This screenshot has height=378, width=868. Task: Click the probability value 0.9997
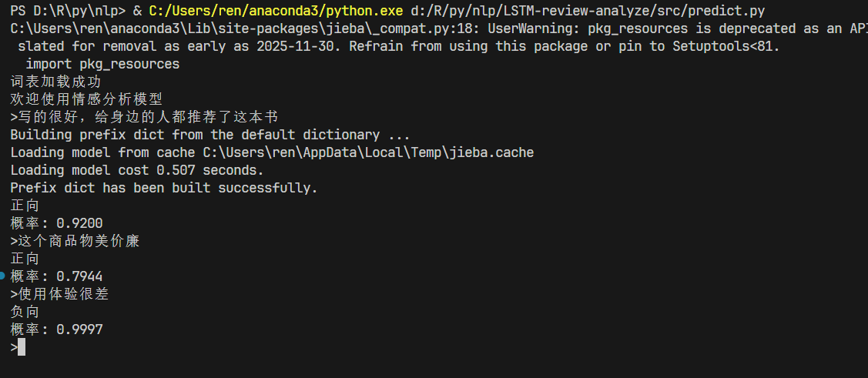[x=79, y=329]
